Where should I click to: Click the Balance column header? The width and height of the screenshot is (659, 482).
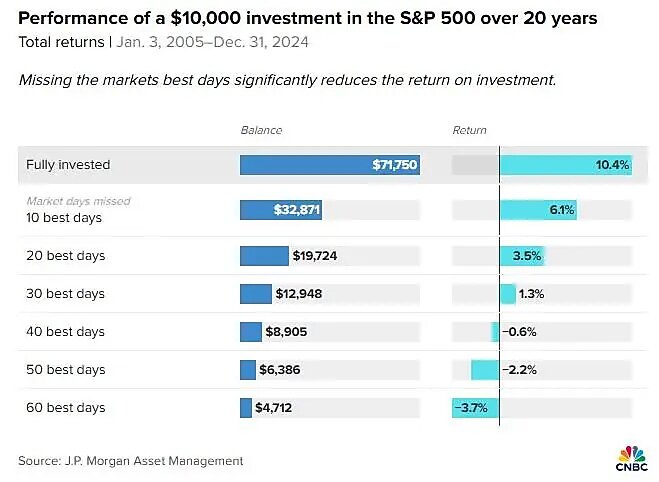[261, 130]
